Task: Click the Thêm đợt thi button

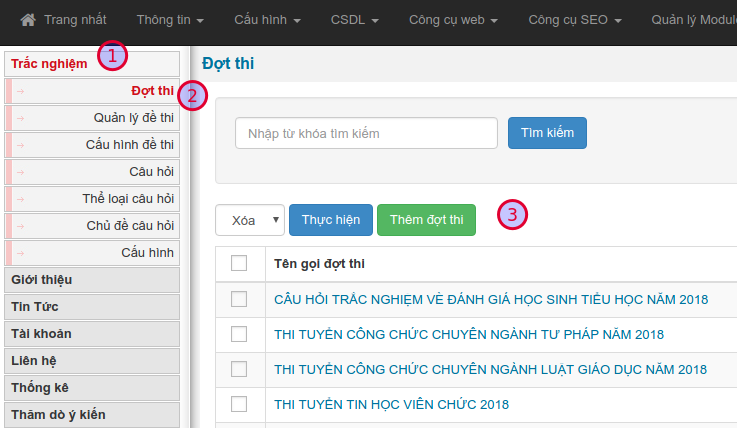Action: click(426, 220)
